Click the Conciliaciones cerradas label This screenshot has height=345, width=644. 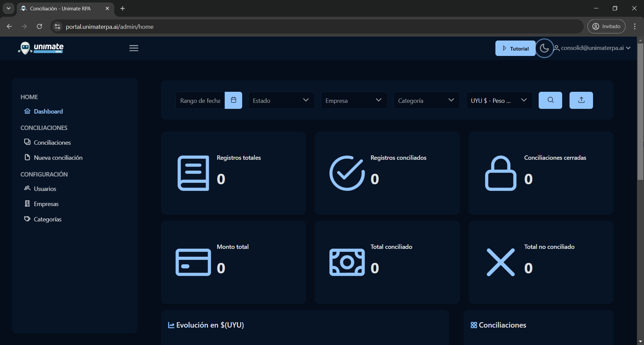pos(555,158)
